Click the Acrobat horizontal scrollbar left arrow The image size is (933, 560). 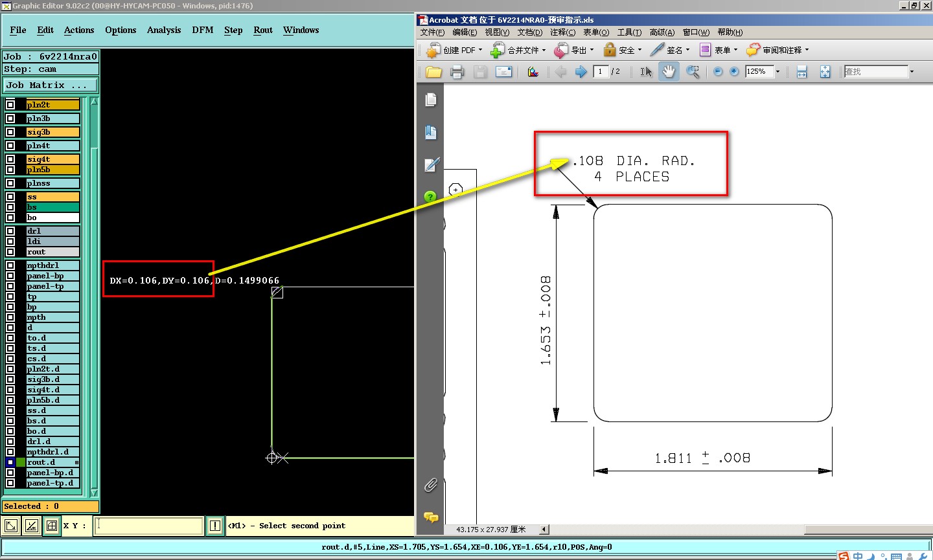544,530
